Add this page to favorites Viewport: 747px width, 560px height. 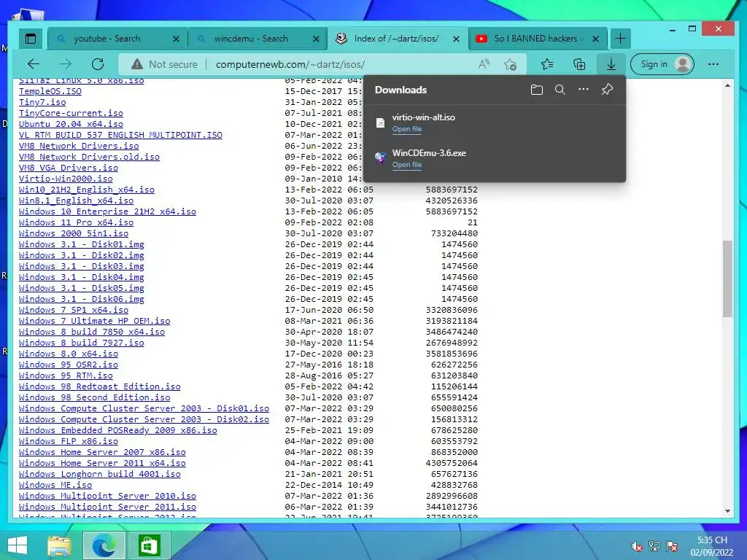510,64
